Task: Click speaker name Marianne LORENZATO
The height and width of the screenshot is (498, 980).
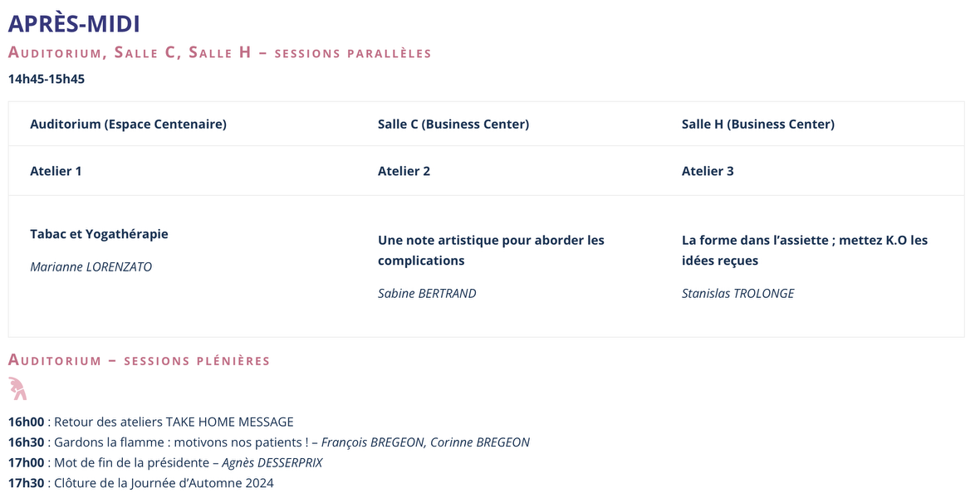Action: 91,267
